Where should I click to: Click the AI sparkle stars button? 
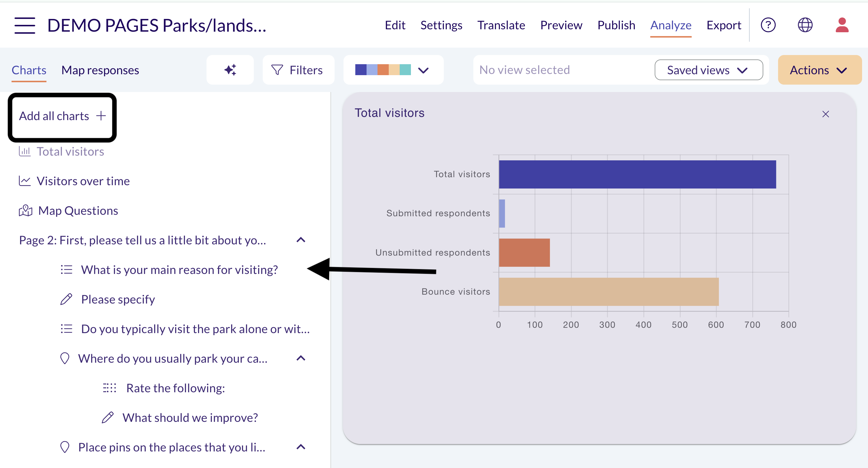(x=230, y=70)
